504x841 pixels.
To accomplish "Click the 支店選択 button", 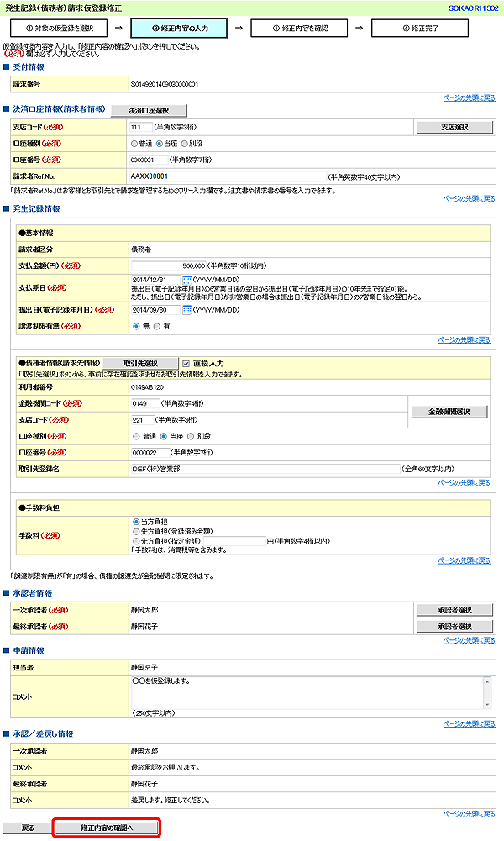I will [454, 127].
